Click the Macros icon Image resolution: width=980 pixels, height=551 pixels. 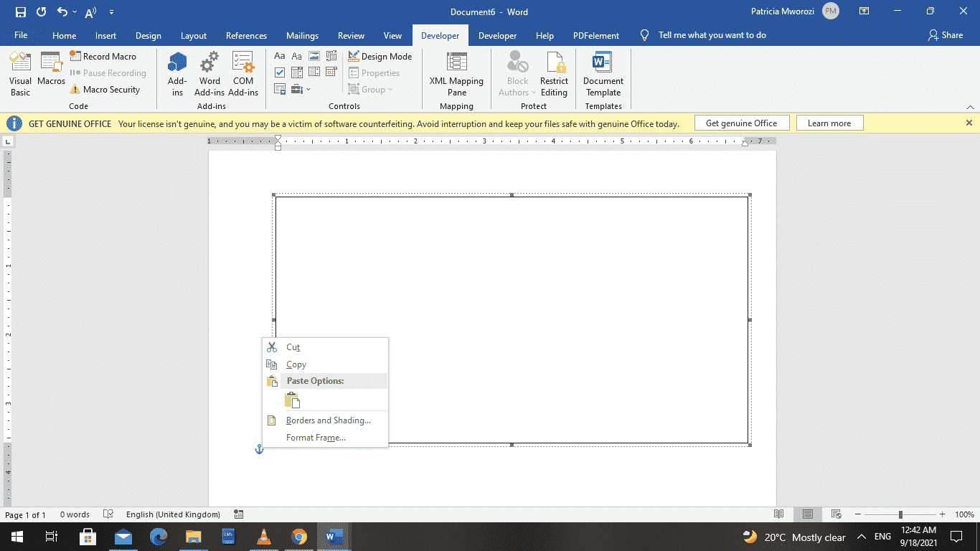[51, 70]
